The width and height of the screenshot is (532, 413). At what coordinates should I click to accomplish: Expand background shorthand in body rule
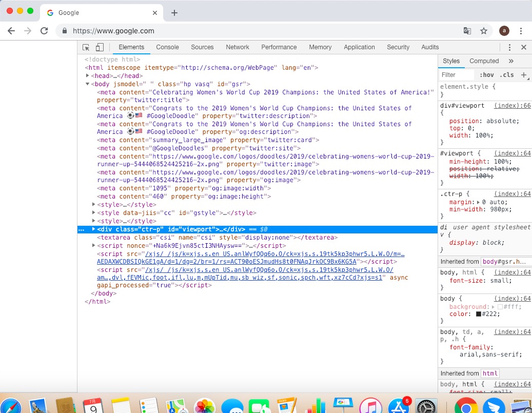(494, 307)
